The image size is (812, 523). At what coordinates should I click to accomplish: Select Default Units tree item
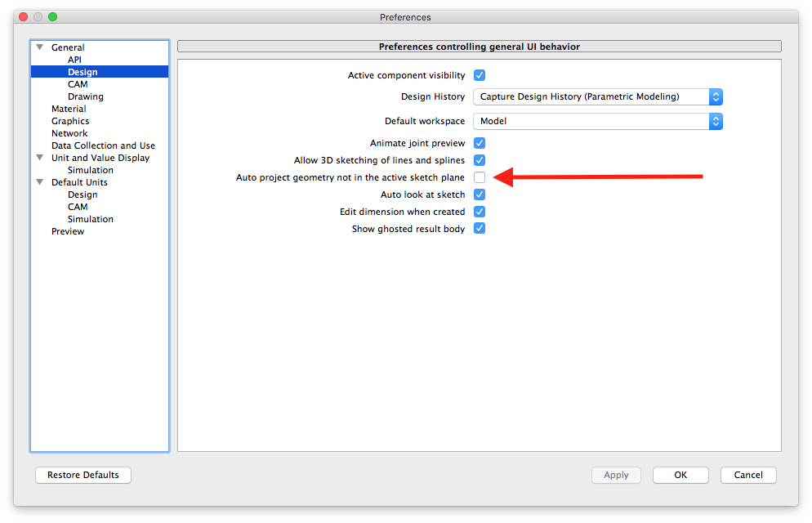(79, 182)
